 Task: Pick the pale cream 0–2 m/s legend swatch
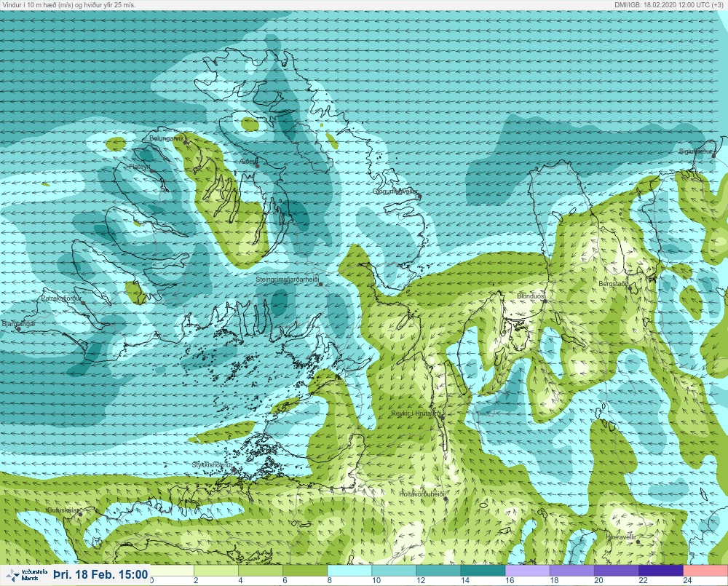tap(172, 570)
